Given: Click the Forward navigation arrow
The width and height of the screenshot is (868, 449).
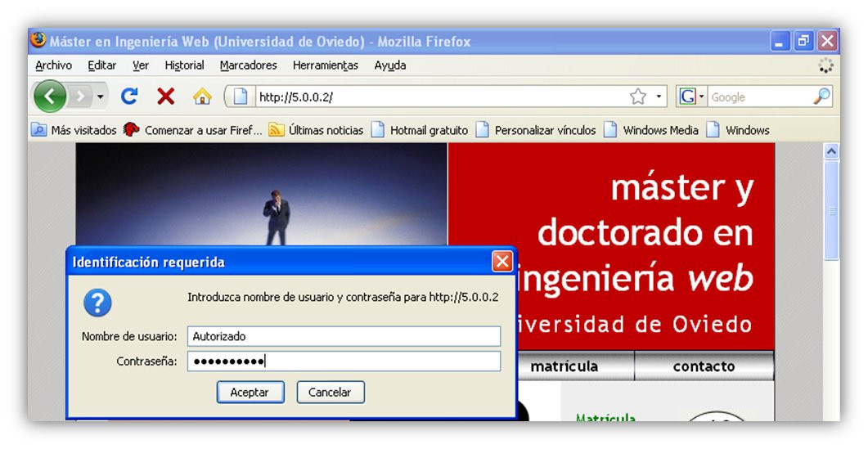Looking at the screenshot, I should coord(81,97).
